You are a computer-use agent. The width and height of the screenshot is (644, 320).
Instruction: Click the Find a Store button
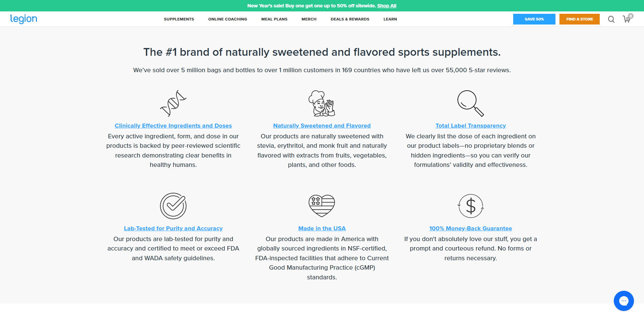pos(579,19)
